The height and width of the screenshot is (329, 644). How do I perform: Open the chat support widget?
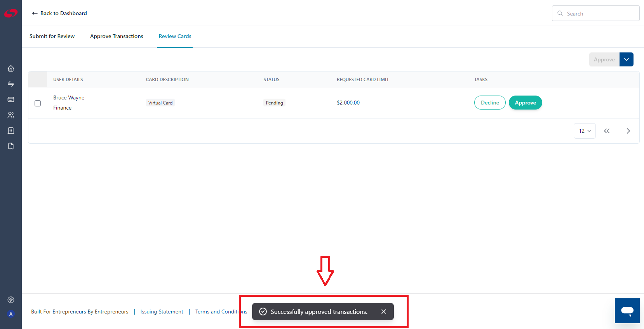627,311
